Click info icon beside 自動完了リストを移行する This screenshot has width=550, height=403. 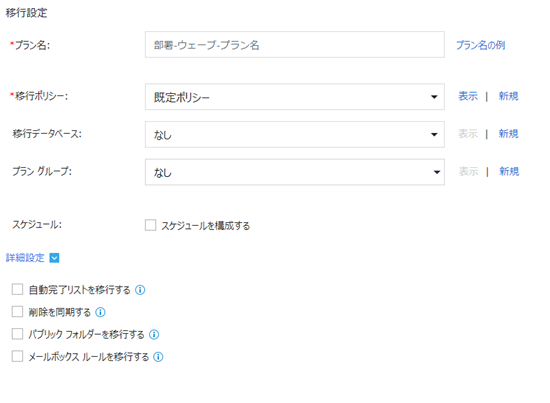[140, 290]
